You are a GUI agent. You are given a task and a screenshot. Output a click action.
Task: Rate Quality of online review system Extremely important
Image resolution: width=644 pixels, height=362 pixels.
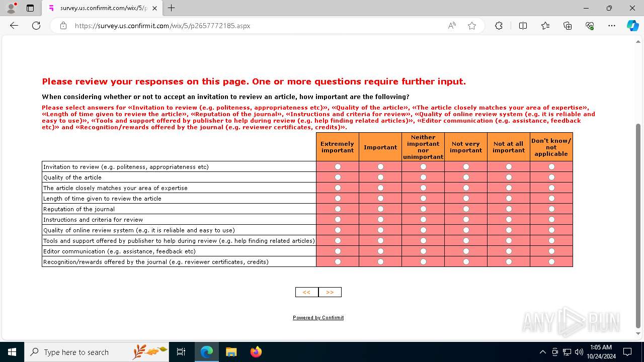coord(338,230)
